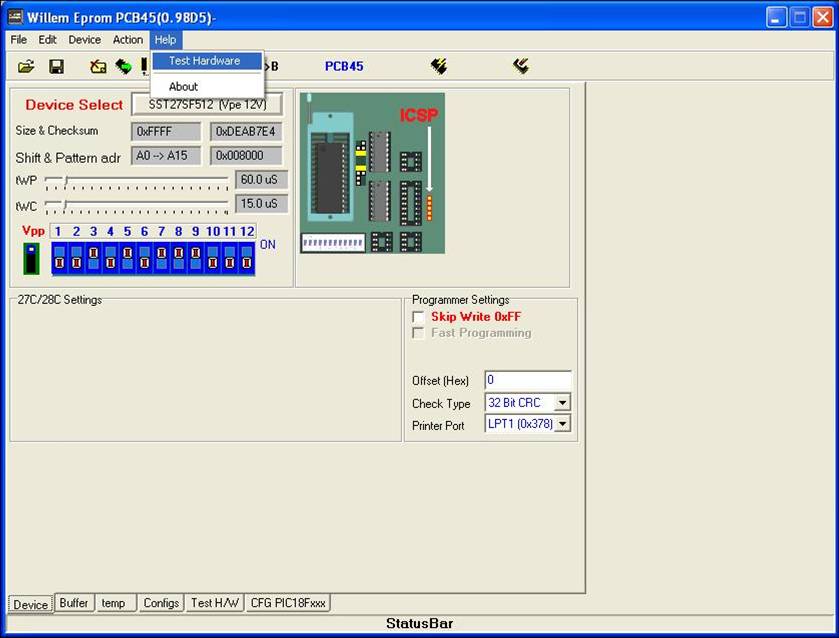Click the Fast Programming checkbox
The image size is (839, 638).
click(418, 333)
